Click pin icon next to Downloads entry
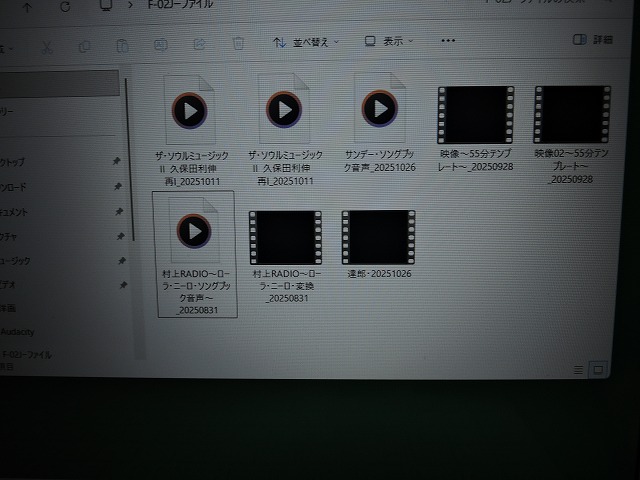Screen dimensions: 640x480 click(x=118, y=187)
